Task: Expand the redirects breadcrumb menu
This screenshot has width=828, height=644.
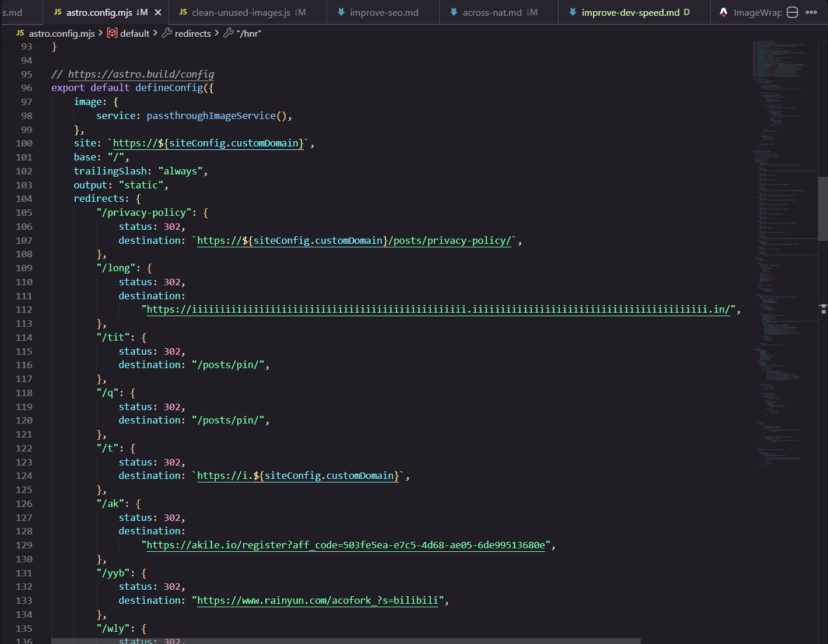Action: pos(192,33)
